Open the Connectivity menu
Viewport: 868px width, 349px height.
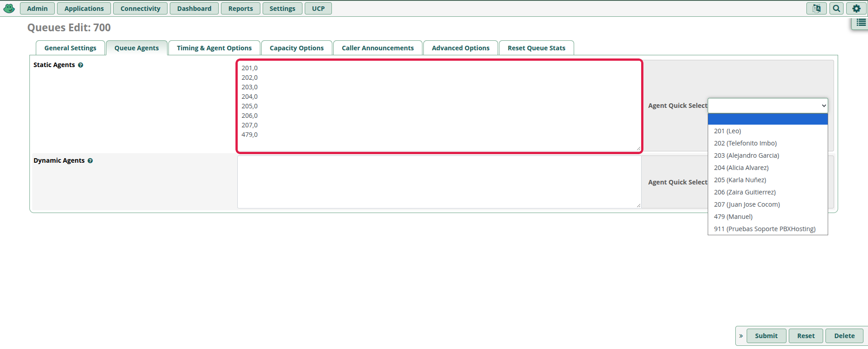[140, 9]
